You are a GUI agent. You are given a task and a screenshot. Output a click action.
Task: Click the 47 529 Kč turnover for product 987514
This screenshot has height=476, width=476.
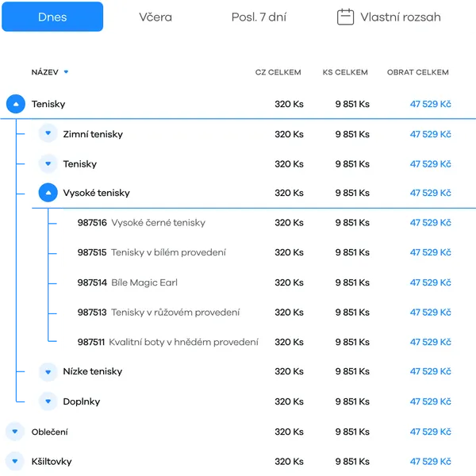[431, 282]
